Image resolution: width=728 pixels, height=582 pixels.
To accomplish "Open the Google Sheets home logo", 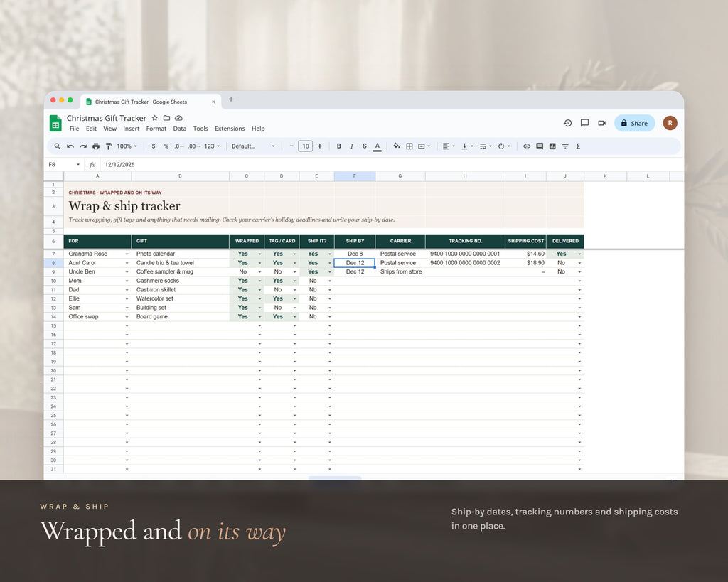I will coord(55,123).
